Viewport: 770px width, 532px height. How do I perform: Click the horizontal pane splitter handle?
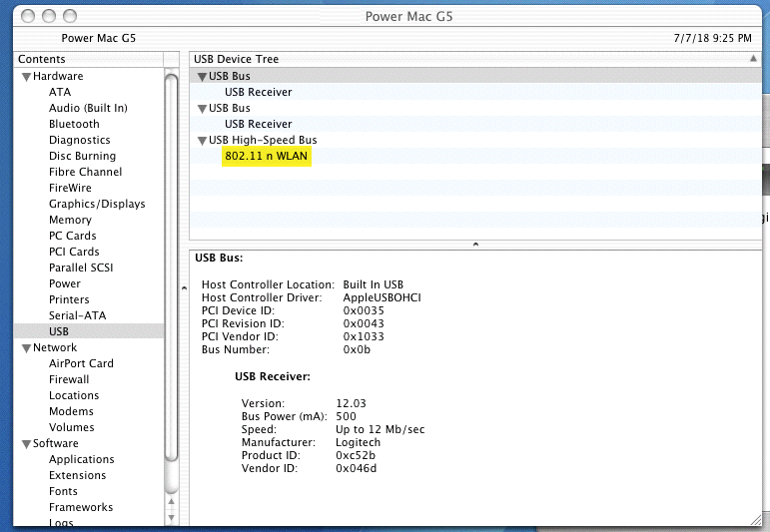(475, 244)
